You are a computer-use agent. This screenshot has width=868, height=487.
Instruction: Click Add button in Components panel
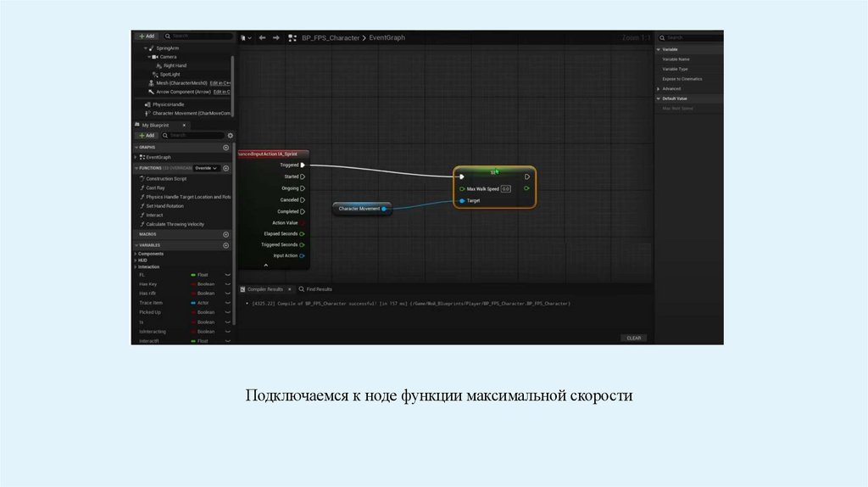147,36
